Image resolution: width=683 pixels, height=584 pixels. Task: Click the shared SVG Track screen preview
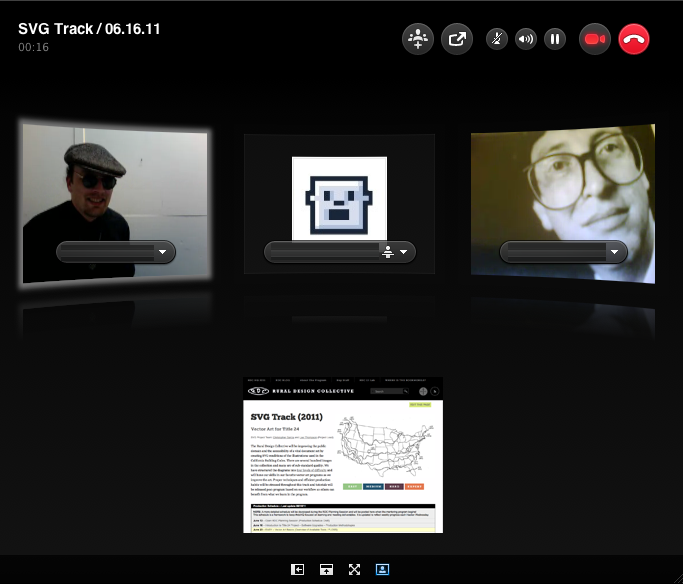342,454
